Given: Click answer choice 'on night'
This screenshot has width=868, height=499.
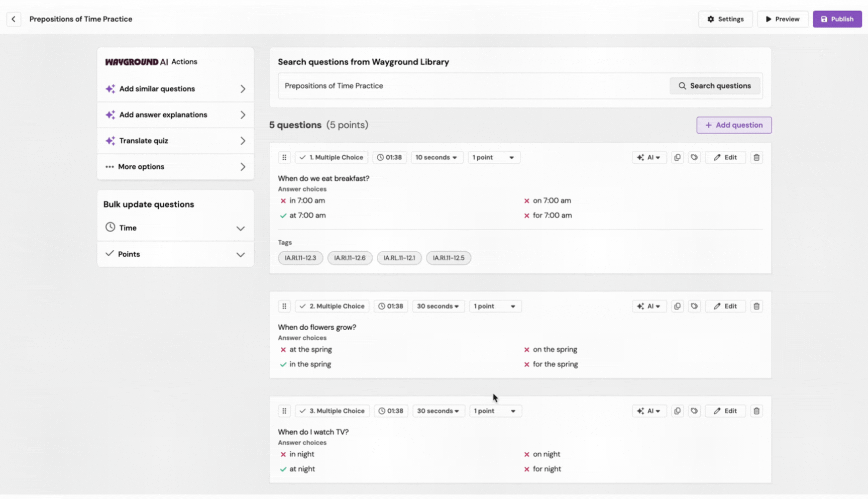Looking at the screenshot, I should pyautogui.click(x=547, y=454).
